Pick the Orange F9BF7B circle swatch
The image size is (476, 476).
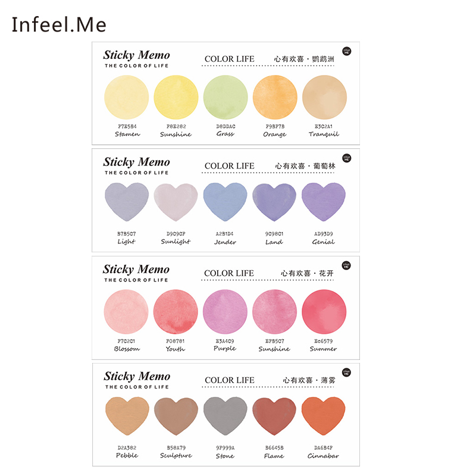(x=275, y=97)
